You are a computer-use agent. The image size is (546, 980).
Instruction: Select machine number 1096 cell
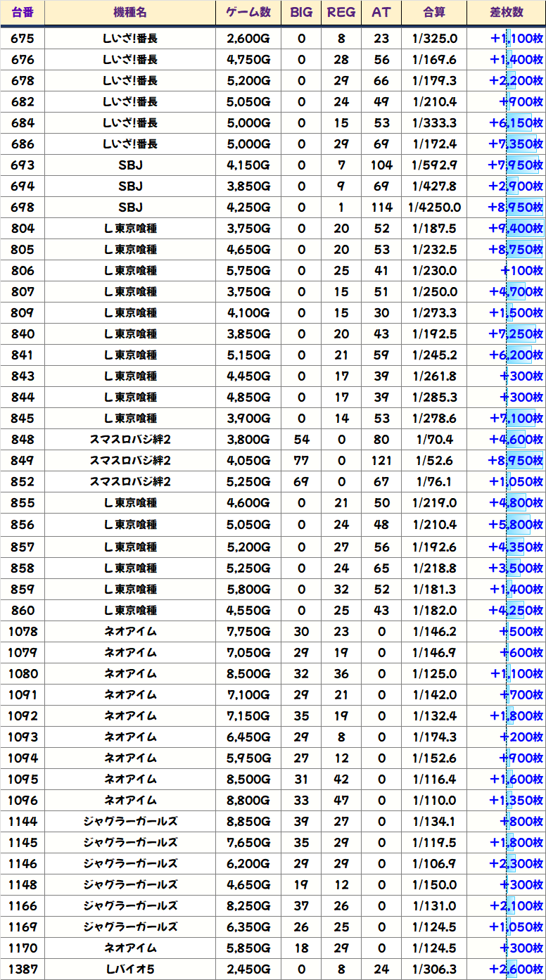(23, 801)
